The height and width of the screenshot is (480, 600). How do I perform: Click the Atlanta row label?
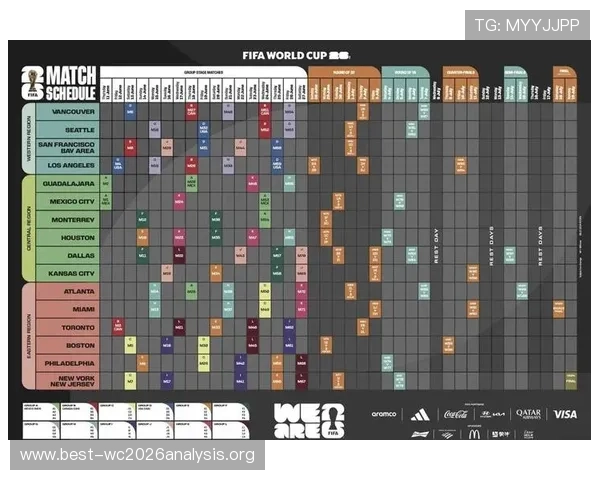pyautogui.click(x=68, y=291)
